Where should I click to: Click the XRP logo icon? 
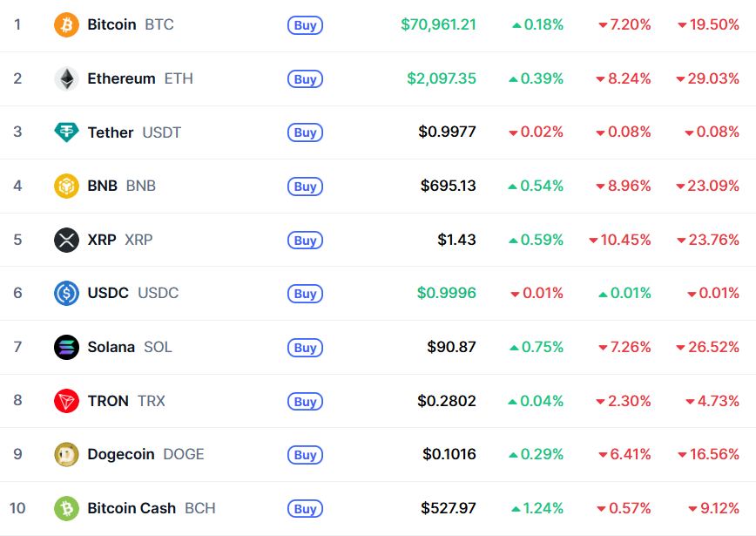(x=66, y=240)
